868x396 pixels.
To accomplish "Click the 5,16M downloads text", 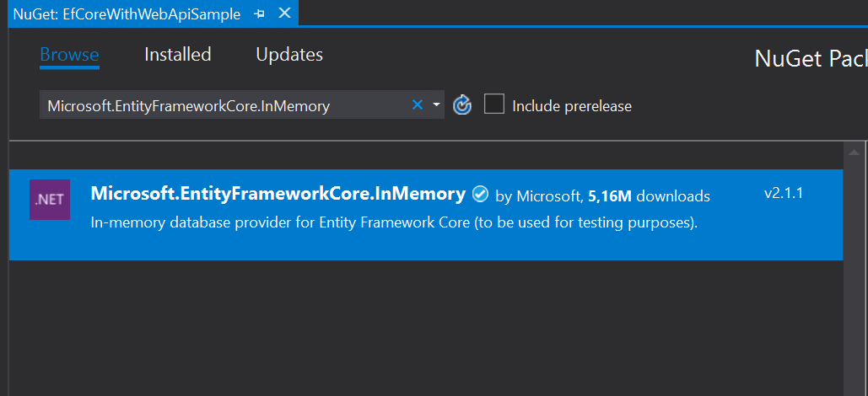I will click(x=649, y=195).
